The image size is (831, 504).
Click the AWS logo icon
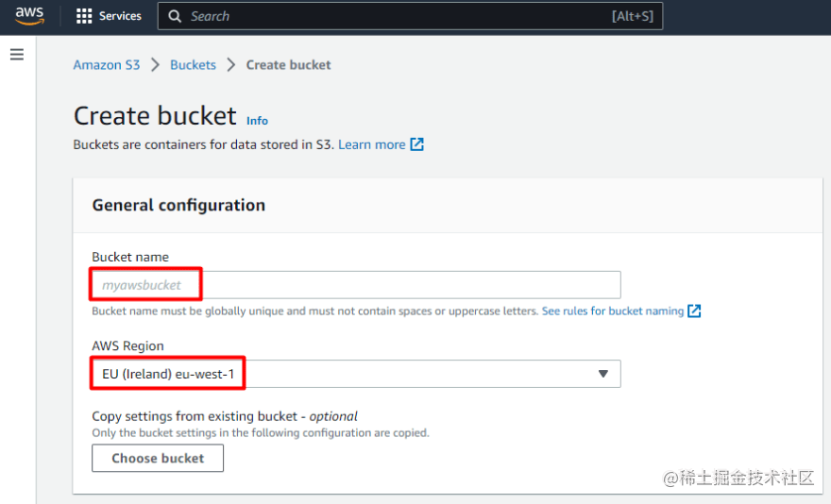point(29,16)
